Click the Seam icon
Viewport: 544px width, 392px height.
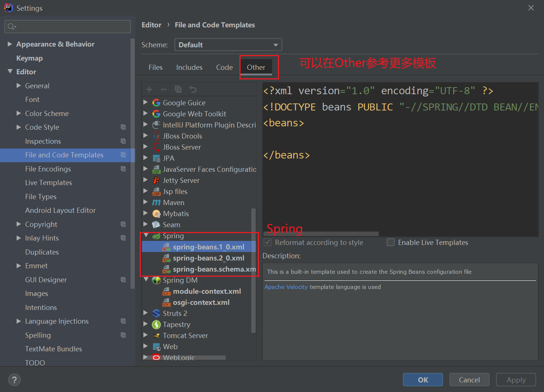pyautogui.click(x=156, y=225)
